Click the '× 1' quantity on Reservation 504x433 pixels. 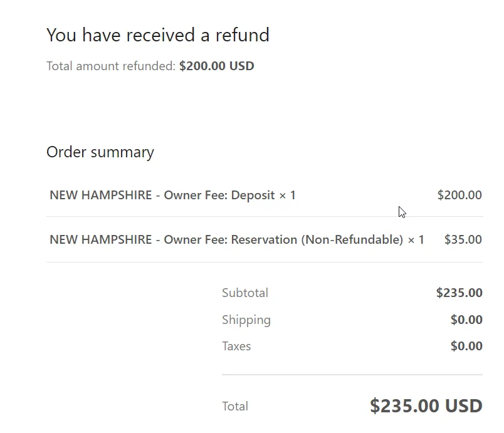[x=416, y=240]
